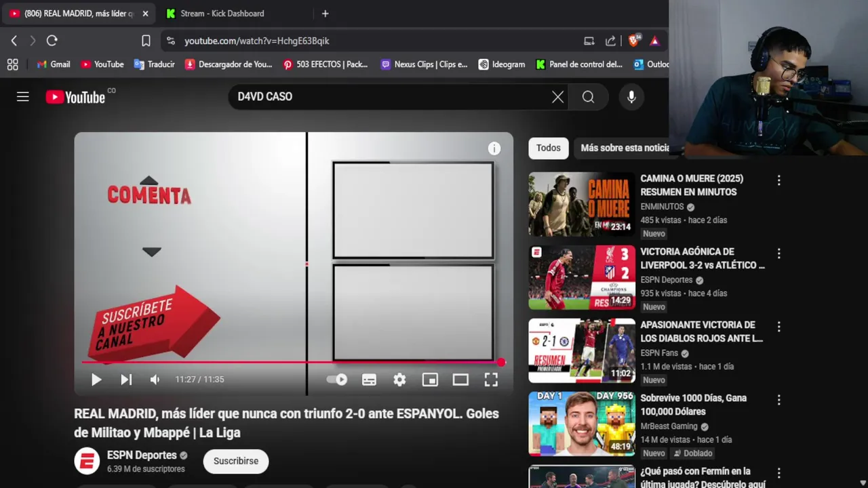The width and height of the screenshot is (868, 488).
Task: Open CAMINA O MUERE thumbnail
Action: [x=582, y=204]
